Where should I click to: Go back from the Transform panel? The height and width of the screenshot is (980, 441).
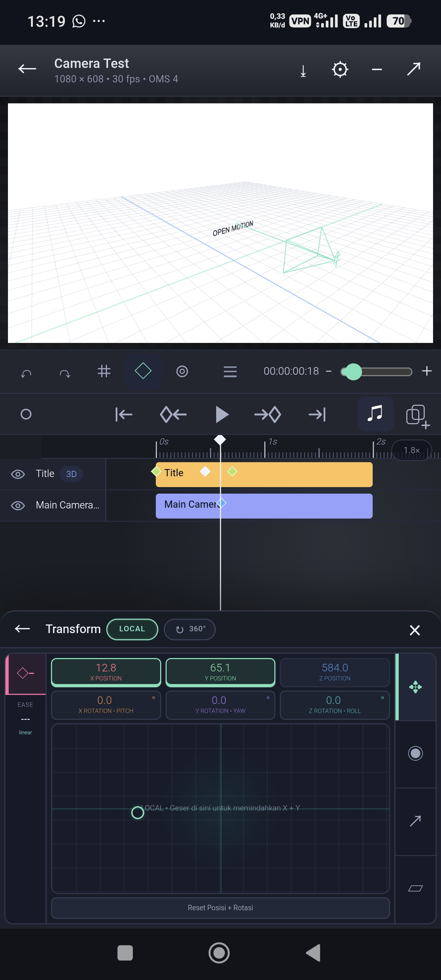point(22,628)
